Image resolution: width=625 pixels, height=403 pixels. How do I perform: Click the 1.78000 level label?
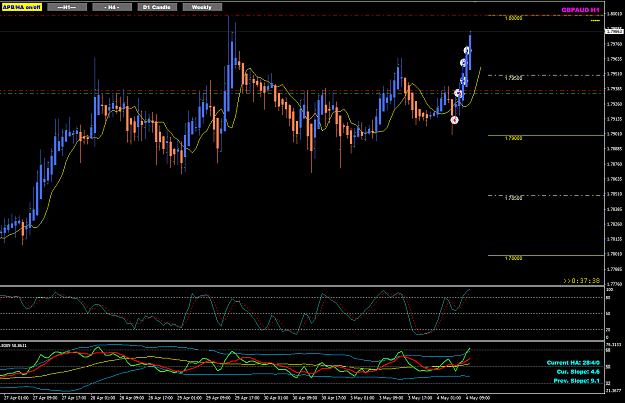[x=513, y=258]
